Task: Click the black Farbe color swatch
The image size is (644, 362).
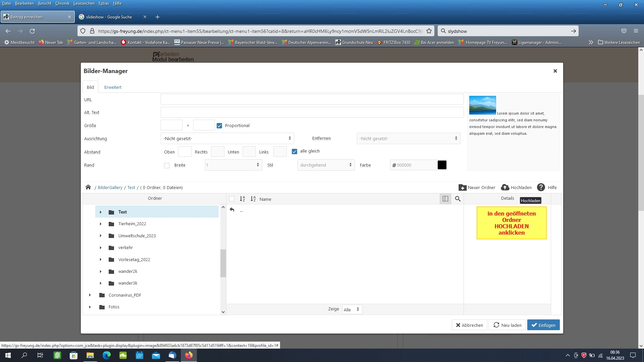Action: [x=442, y=165]
